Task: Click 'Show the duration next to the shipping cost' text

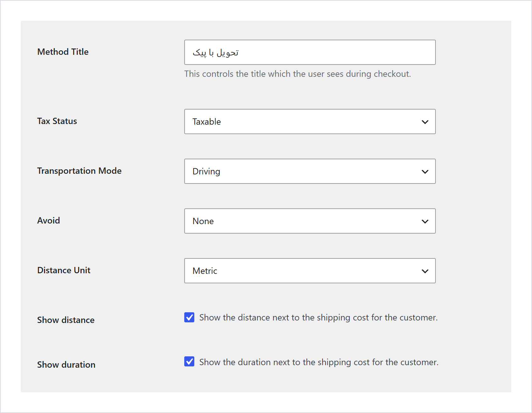Action: 319,362
